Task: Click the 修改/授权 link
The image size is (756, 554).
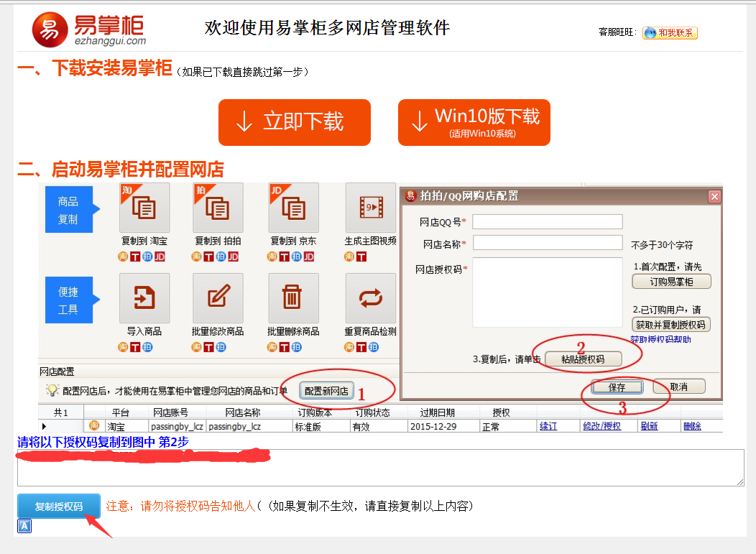Action: point(601,426)
